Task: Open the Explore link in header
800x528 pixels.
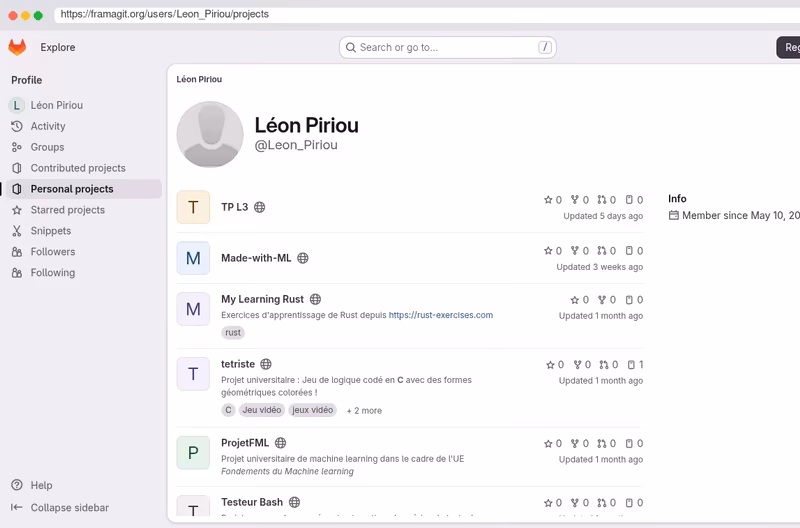Action: click(58, 47)
